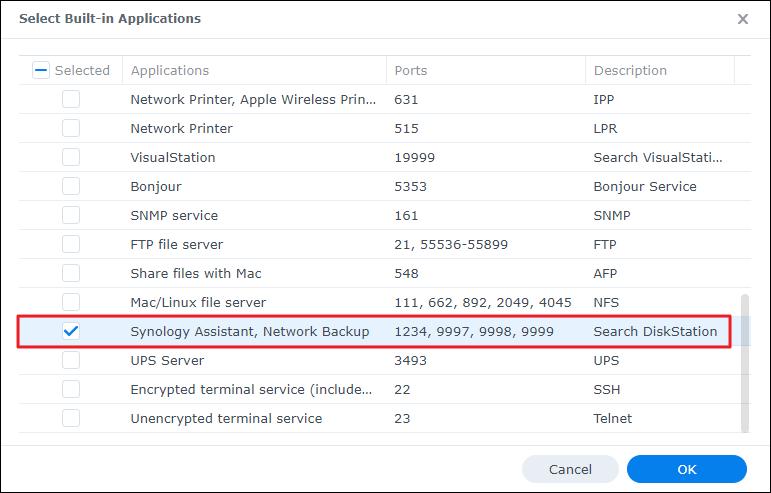
Task: Check the Unencrypted terminal service checkbox
Action: pyautogui.click(x=71, y=418)
